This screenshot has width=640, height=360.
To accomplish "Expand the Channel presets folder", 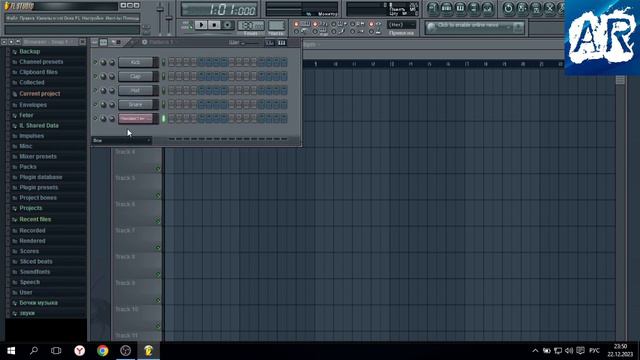I will (x=41, y=62).
